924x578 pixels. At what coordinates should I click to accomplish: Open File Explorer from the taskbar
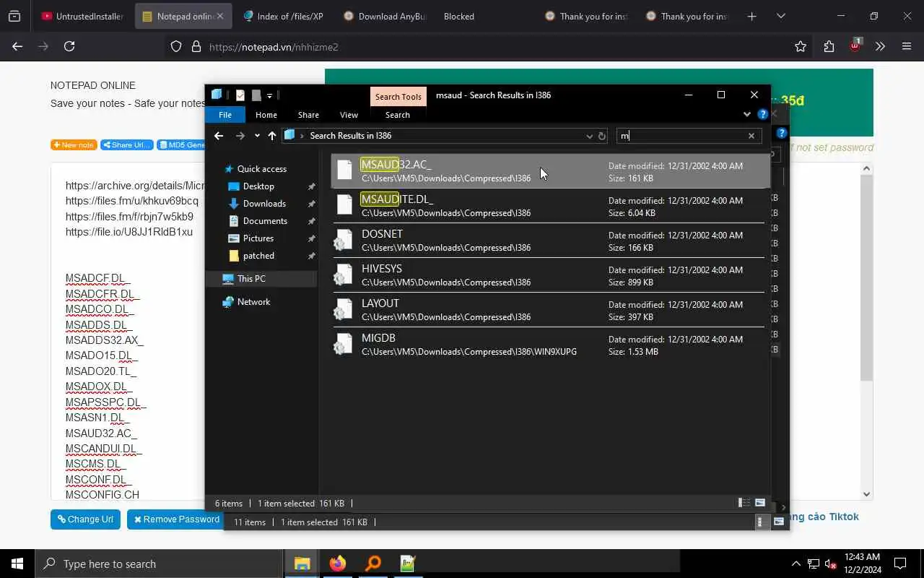[x=302, y=564]
